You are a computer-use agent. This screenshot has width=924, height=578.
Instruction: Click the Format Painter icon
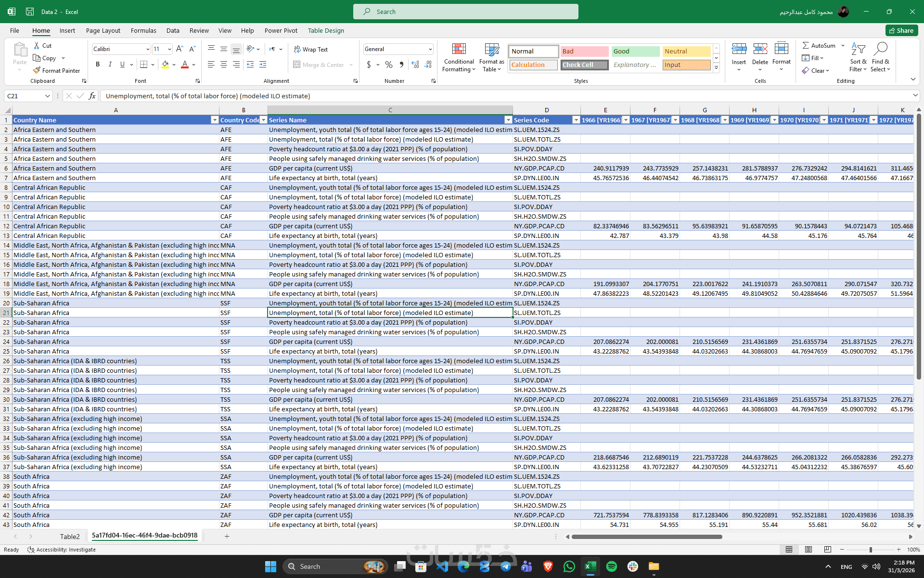click(x=37, y=70)
